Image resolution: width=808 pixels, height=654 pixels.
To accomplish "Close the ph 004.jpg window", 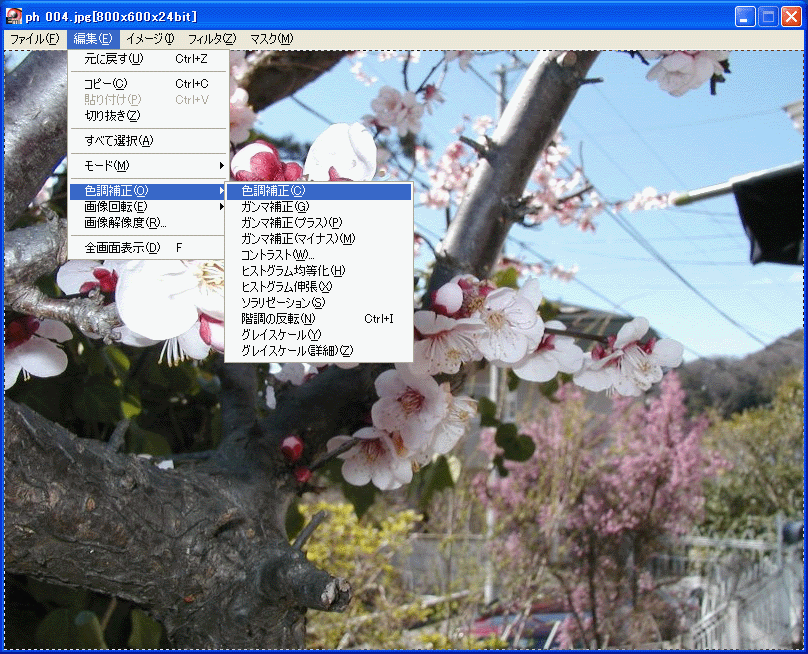I will coord(792,16).
